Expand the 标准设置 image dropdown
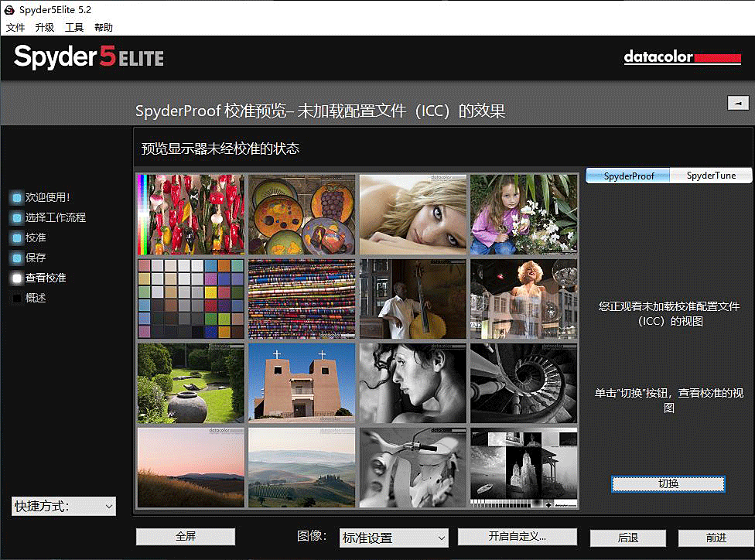 pos(395,538)
